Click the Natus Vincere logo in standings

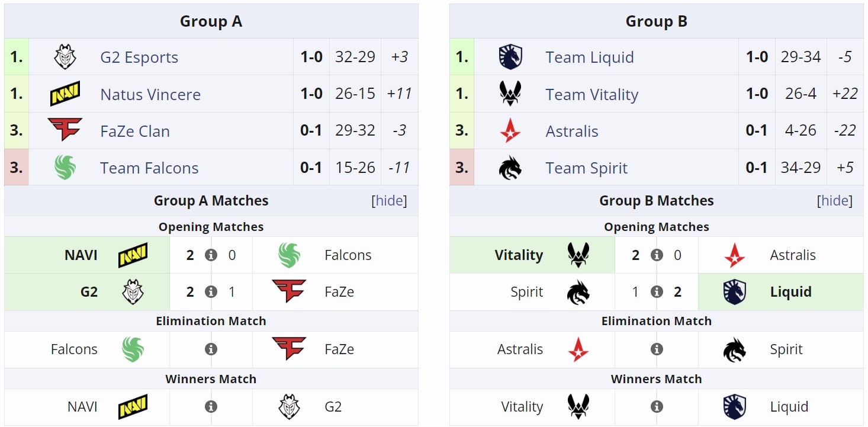pyautogui.click(x=65, y=94)
